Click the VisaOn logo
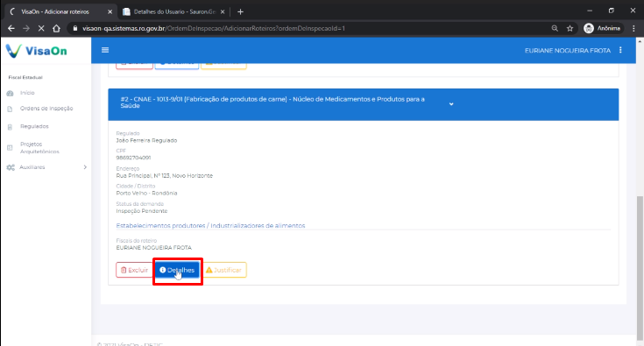644x346 pixels. click(36, 51)
